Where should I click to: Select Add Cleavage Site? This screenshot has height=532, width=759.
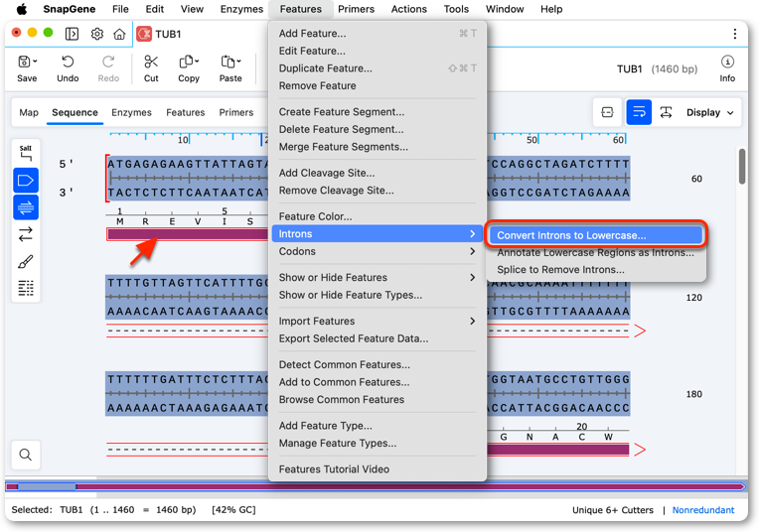coord(378,173)
